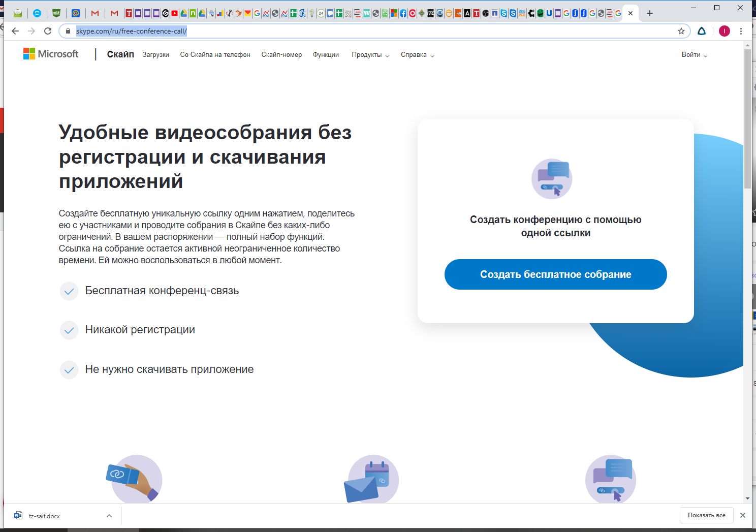
Task: Click Создать бесплатное собрание button
Action: 556,274
